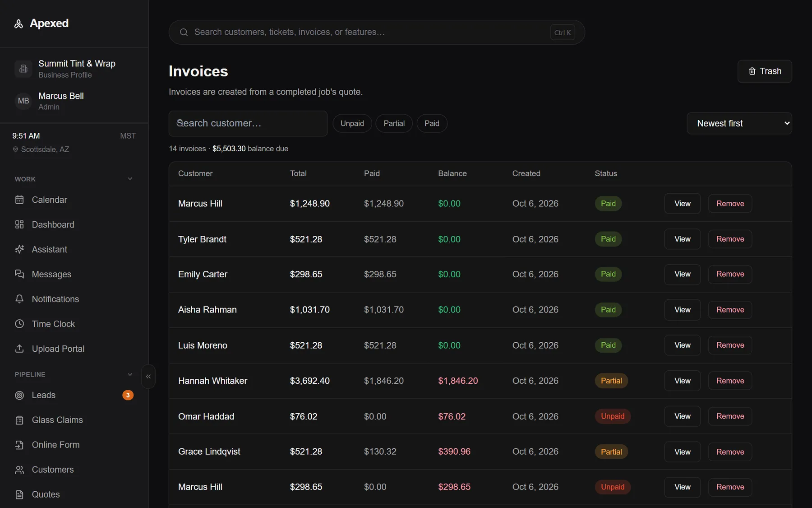Remove Omar Haddad's invoice
The width and height of the screenshot is (812, 508).
point(730,416)
